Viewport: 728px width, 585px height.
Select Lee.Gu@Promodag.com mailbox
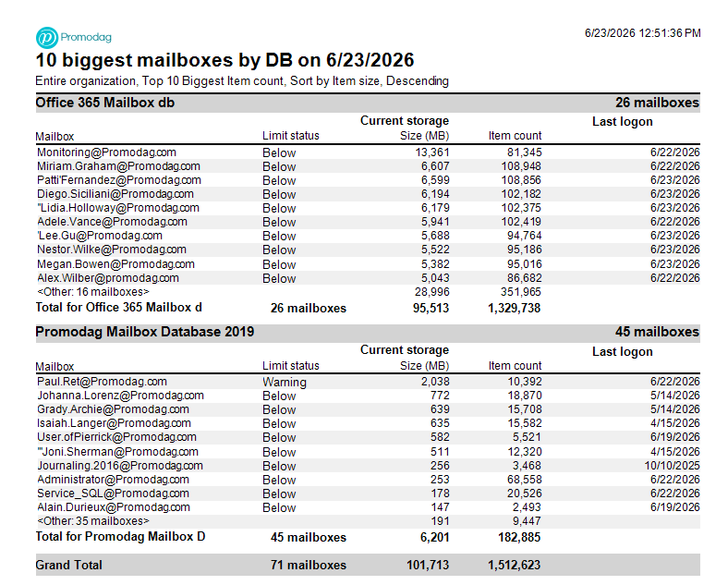tap(100, 236)
